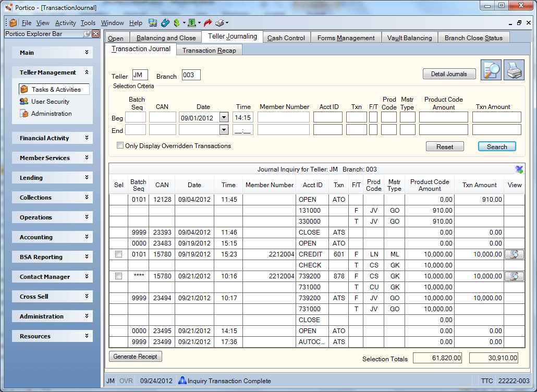The image size is (537, 392).
Task: Click the AUTOC... Acct ID cell
Action: 312,341
